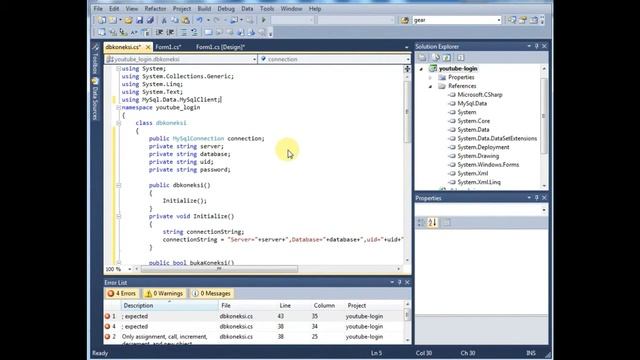
Task: Click Solution Explorer's Properties toolbar icon
Action: [422, 58]
